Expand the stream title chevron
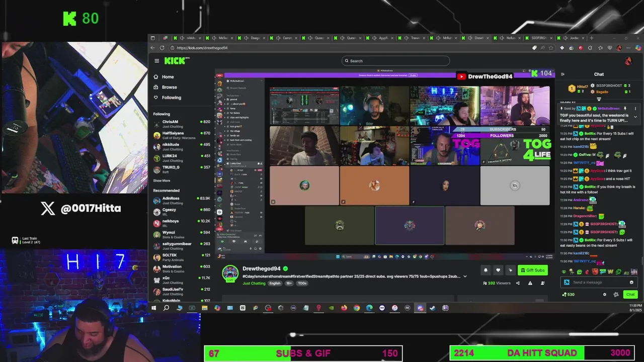Screen dimensions: 644x362 [x=465, y=276]
